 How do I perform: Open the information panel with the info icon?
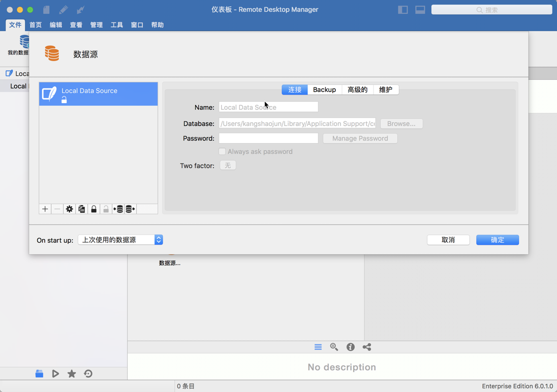tap(350, 347)
